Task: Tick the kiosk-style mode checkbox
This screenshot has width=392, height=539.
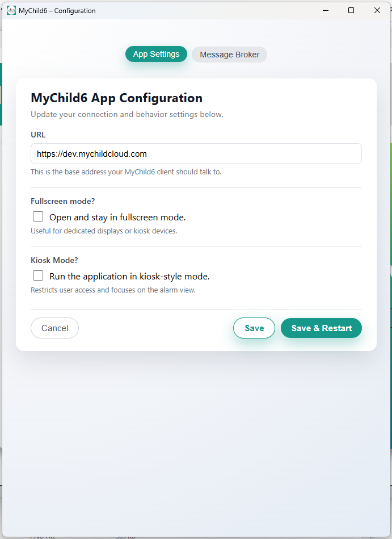Action: (x=38, y=275)
